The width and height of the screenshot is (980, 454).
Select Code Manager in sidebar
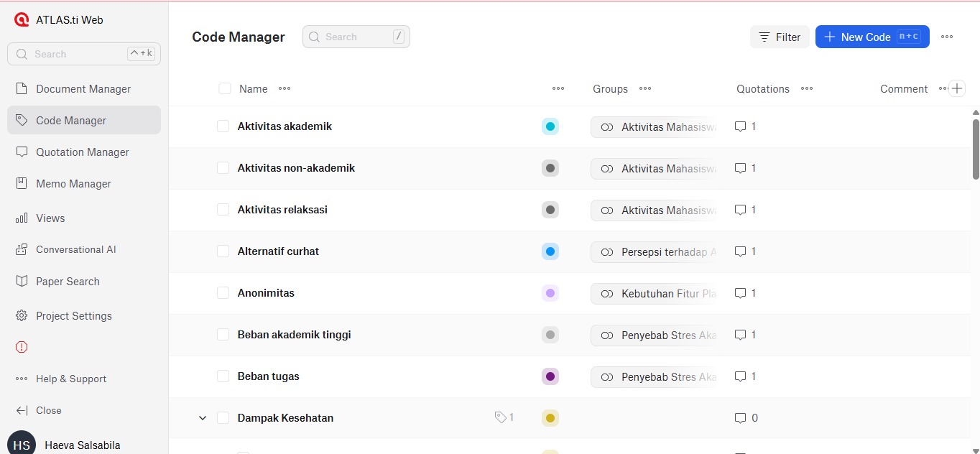pos(84,121)
